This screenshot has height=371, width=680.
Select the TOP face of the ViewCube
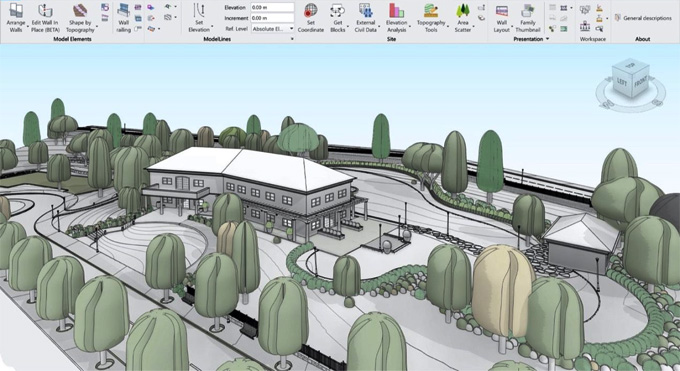(x=631, y=66)
